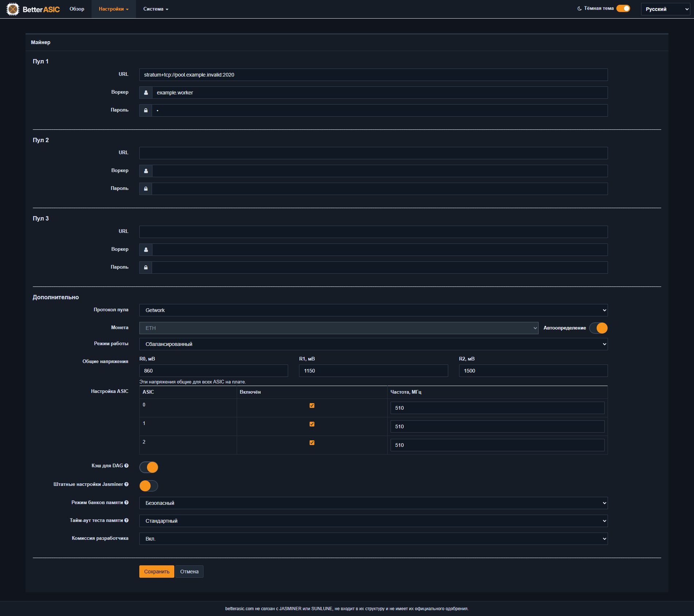This screenshot has height=616, width=694.
Task: Open the Протокол пула dropdown
Action: point(373,310)
